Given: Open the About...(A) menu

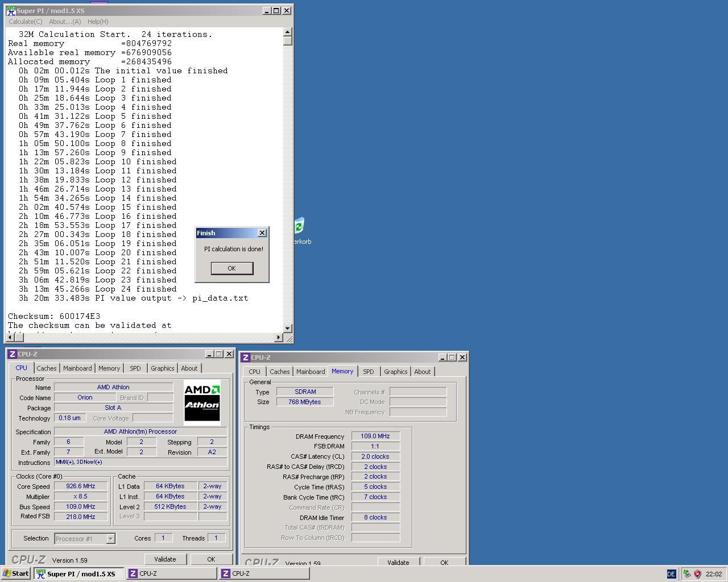Looking at the screenshot, I should click(65, 22).
